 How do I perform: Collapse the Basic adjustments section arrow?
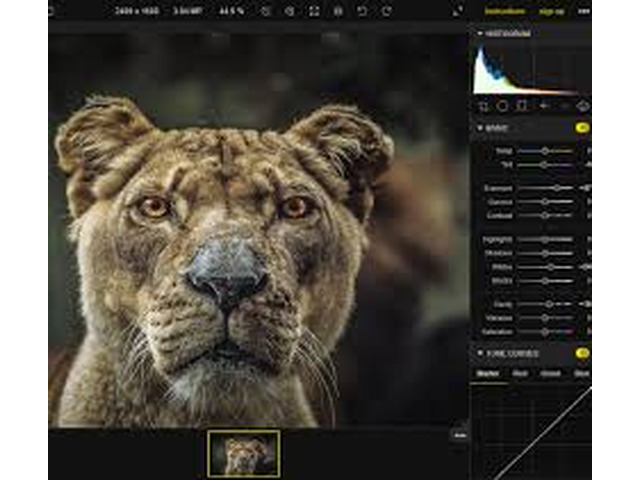coord(480,128)
